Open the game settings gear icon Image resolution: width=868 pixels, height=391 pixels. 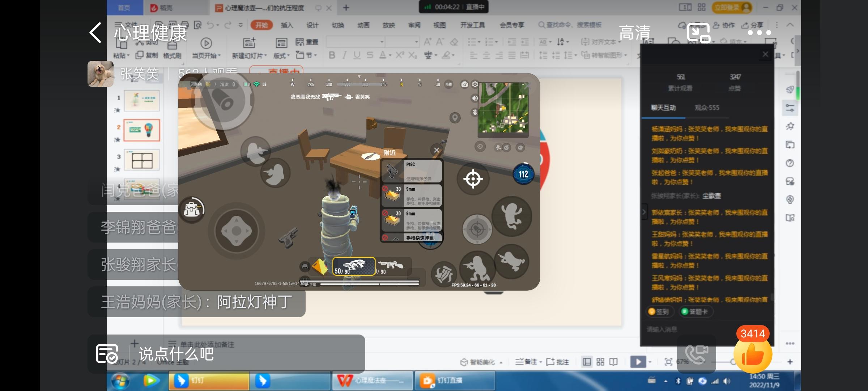pyautogui.click(x=475, y=84)
